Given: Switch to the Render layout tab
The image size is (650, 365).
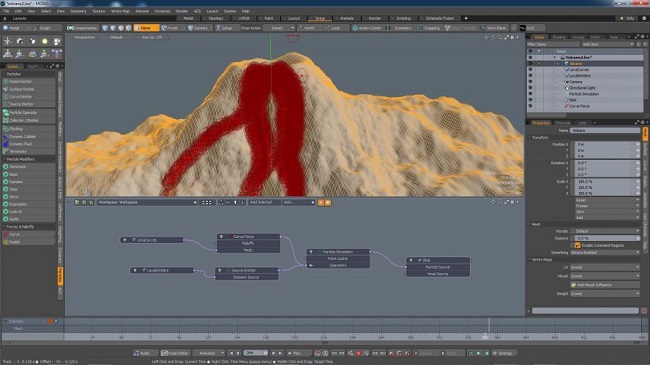Looking at the screenshot, I should 374,18.
